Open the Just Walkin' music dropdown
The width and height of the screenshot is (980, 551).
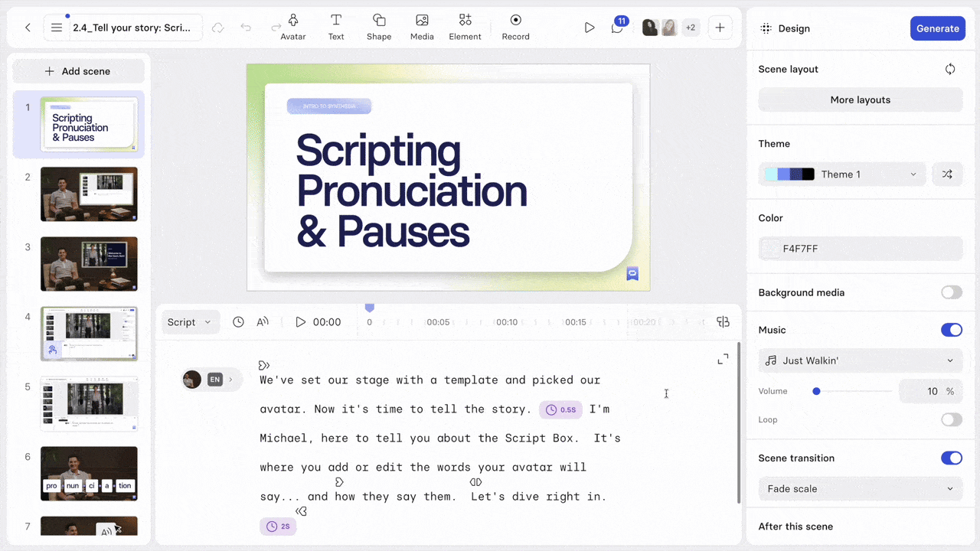[x=861, y=360]
